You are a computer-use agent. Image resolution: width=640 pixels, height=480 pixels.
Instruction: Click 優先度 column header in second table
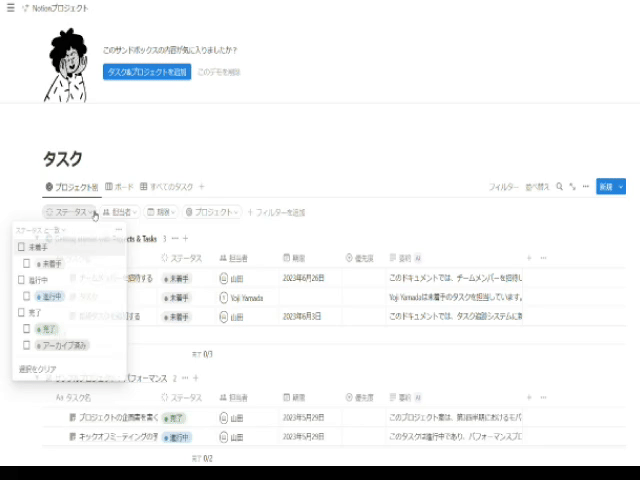click(x=360, y=398)
